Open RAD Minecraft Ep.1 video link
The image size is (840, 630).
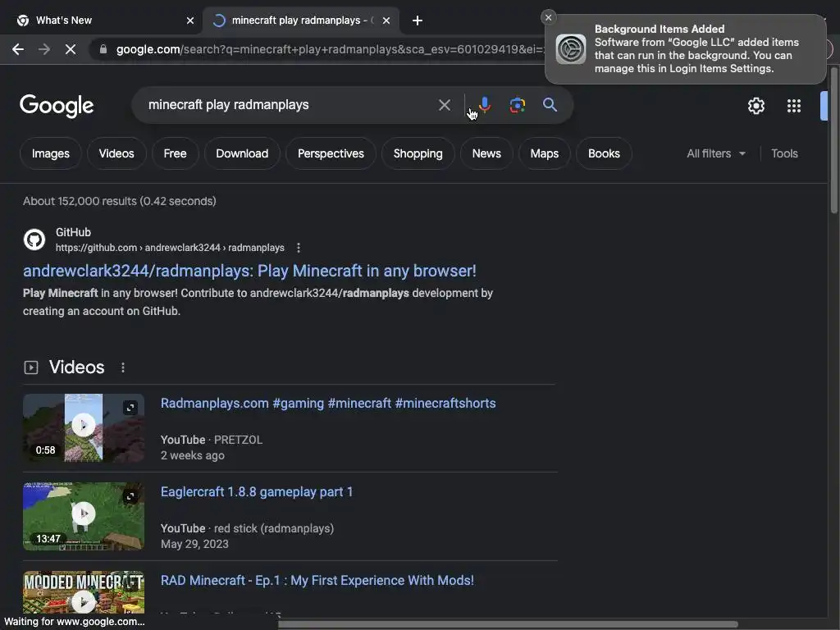point(317,581)
